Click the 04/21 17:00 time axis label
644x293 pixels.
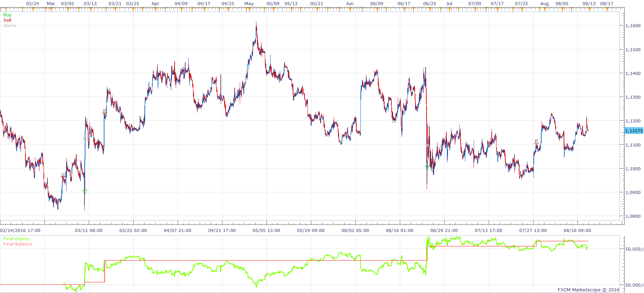click(222, 231)
